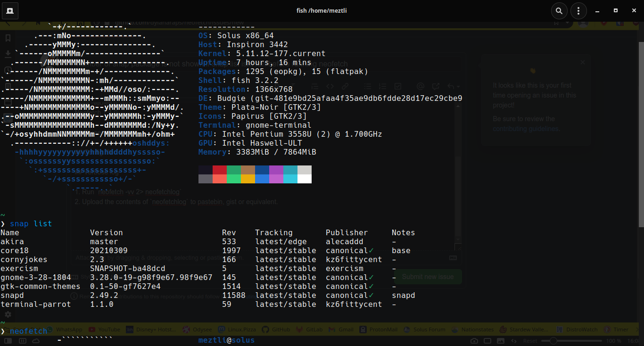
Task: Click the pure white color swatch
Action: tap(305, 179)
